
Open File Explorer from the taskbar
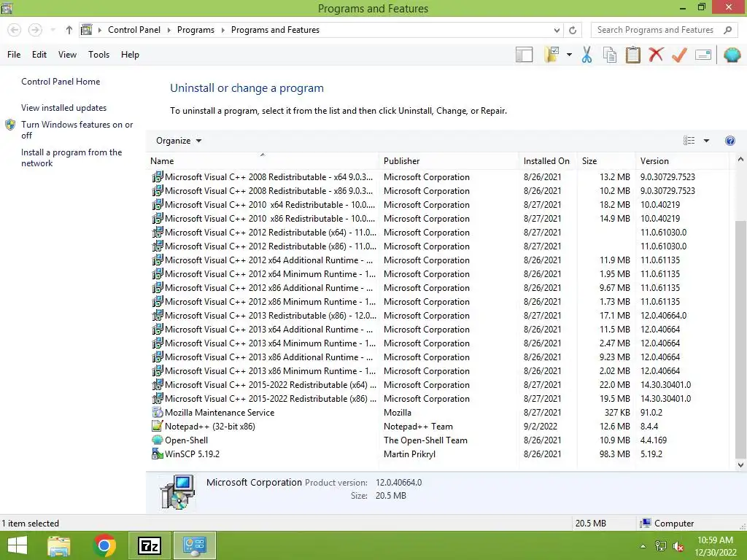click(x=58, y=545)
